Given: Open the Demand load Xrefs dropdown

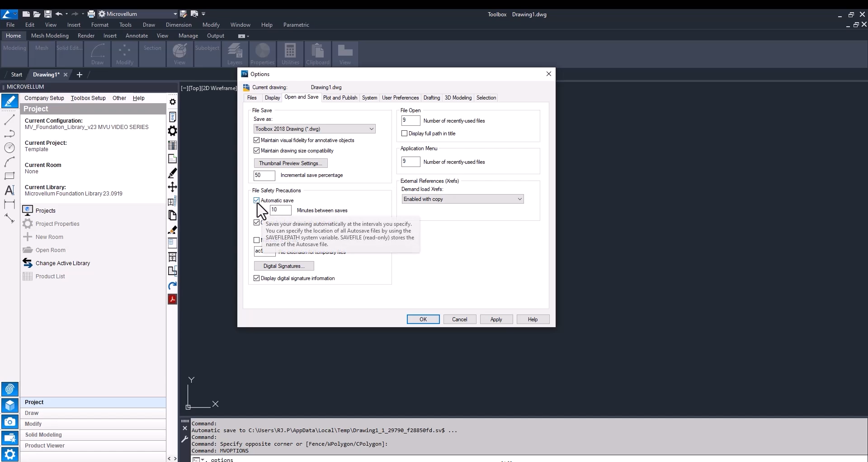Looking at the screenshot, I should tap(462, 199).
